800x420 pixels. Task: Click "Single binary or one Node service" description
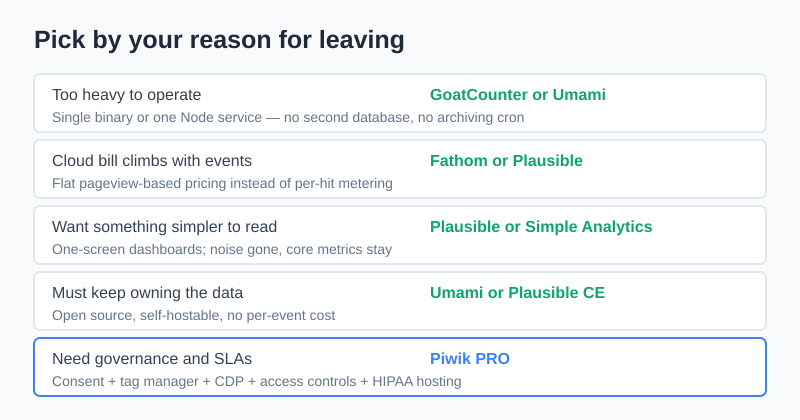157,117
